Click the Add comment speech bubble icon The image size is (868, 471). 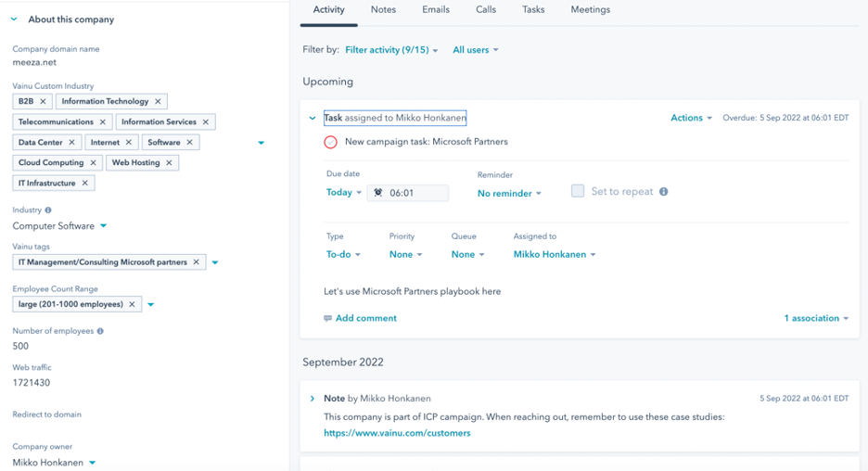pyautogui.click(x=327, y=318)
